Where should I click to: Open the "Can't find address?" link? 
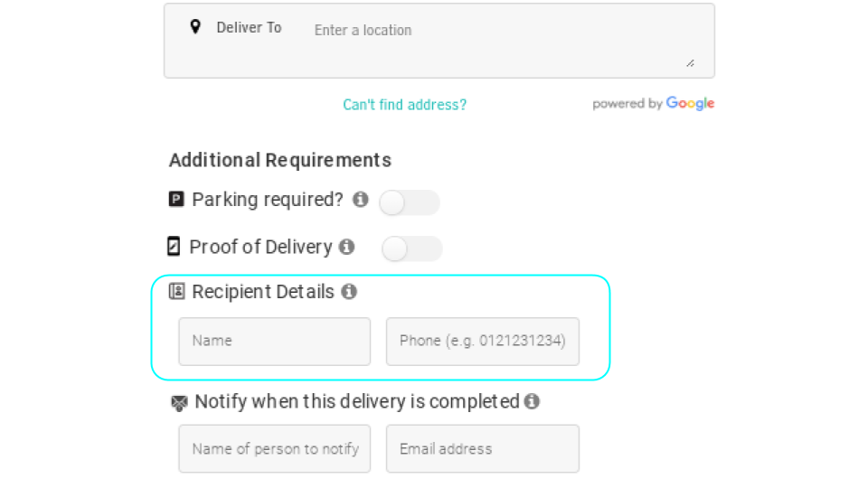click(404, 105)
